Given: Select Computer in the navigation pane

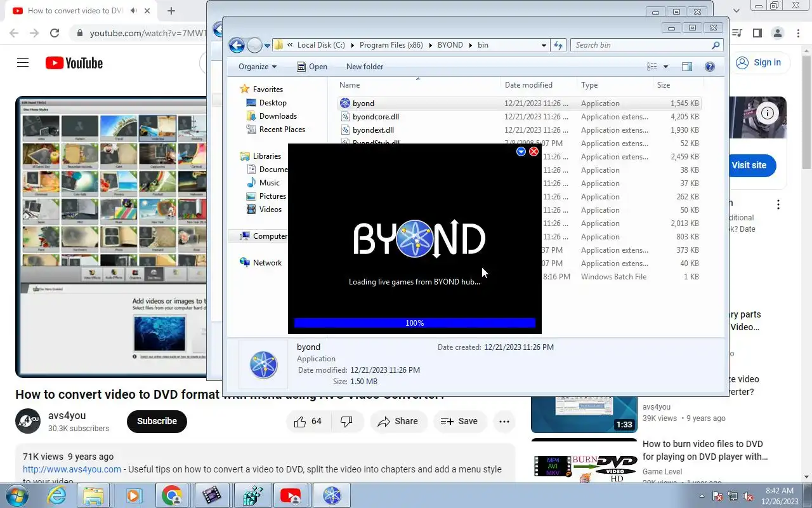Looking at the screenshot, I should 270,236.
